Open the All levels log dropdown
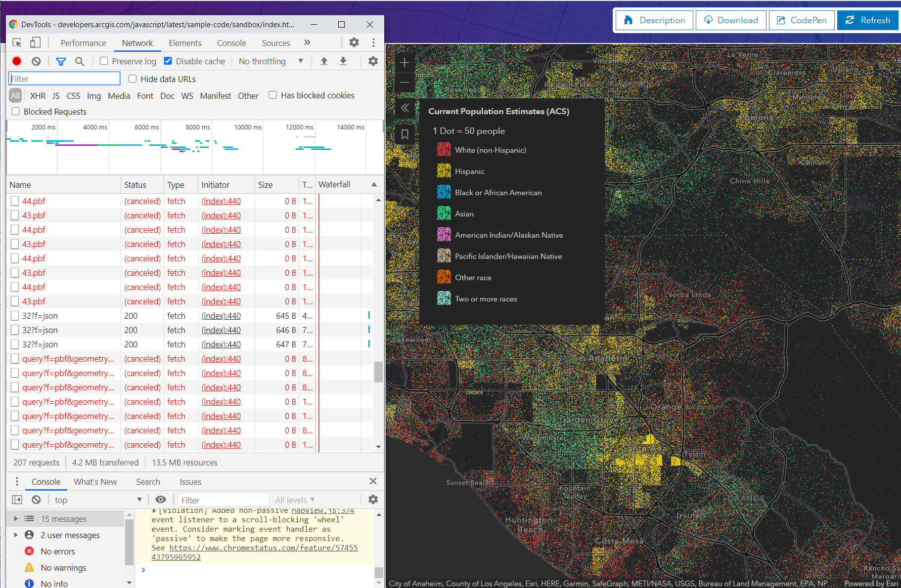Viewport: 901px width, 588px height. (295, 500)
